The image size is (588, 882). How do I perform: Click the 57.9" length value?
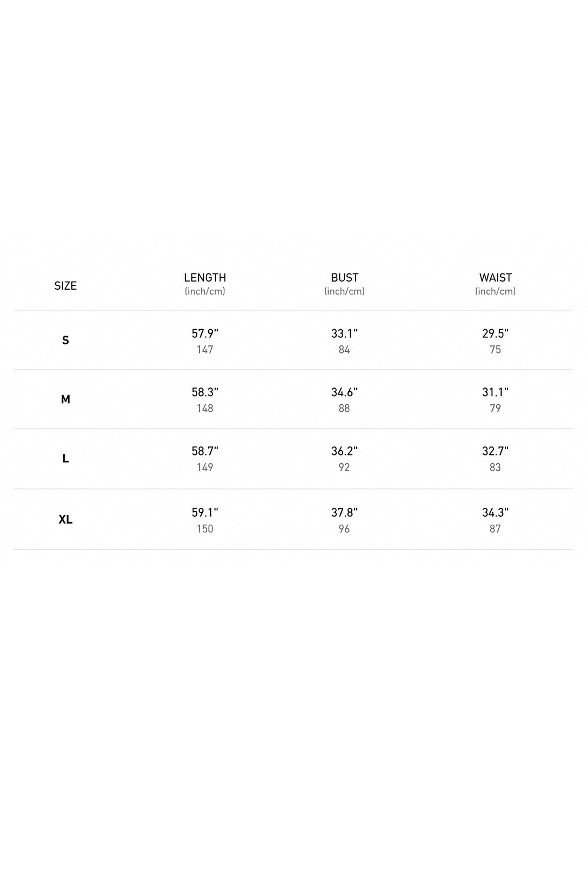tap(205, 333)
